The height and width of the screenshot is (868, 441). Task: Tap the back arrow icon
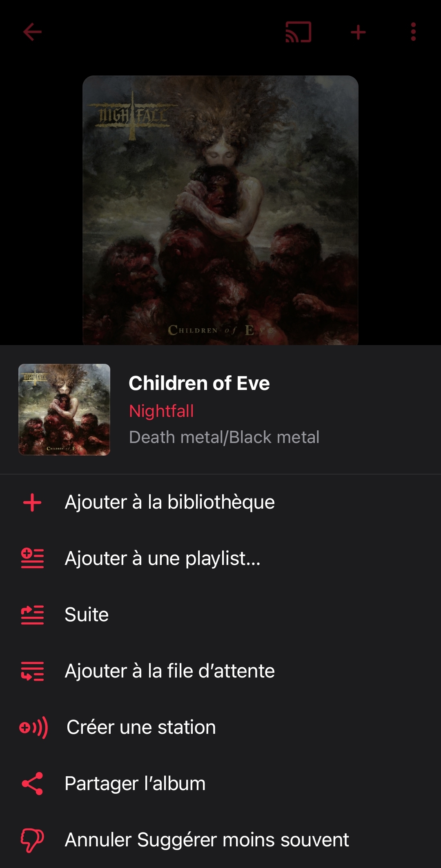33,32
